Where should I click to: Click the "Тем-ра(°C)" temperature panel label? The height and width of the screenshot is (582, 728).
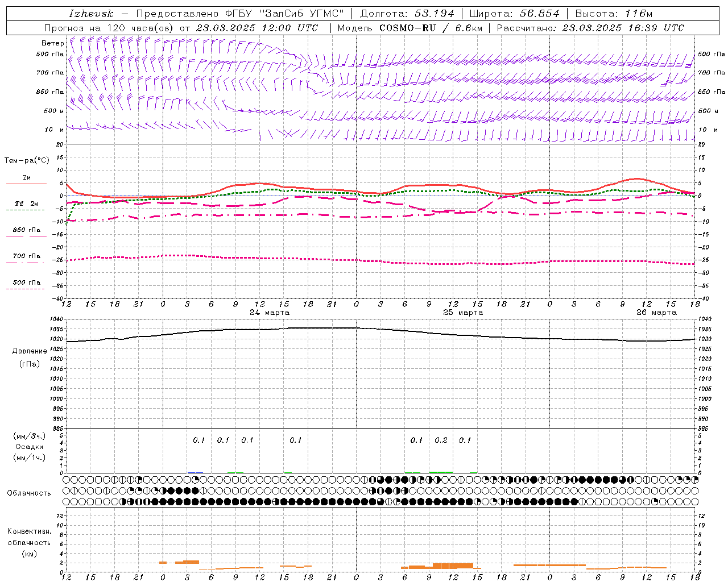(x=27, y=161)
